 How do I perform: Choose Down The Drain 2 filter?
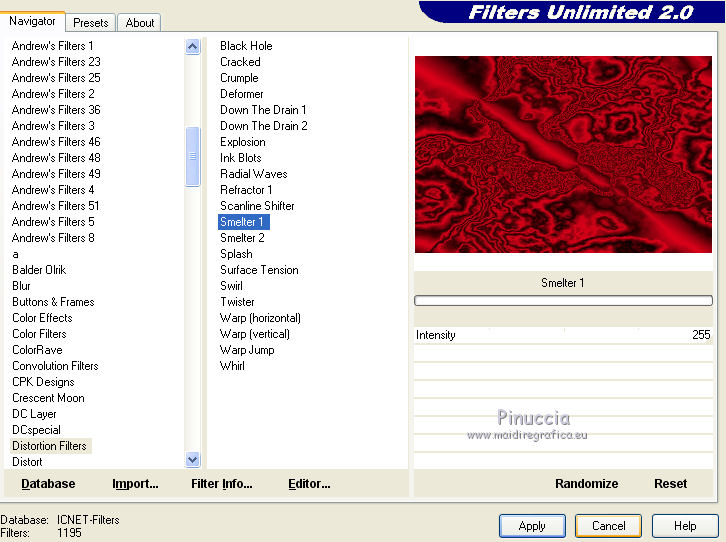263,126
